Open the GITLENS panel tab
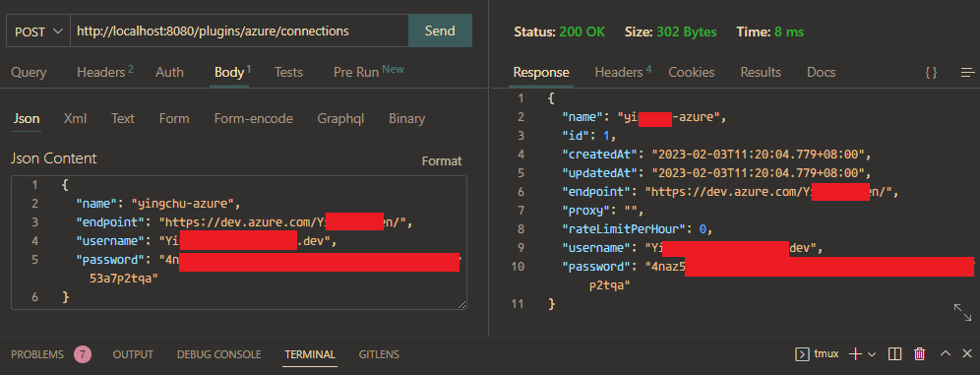This screenshot has width=980, height=375. [379, 354]
